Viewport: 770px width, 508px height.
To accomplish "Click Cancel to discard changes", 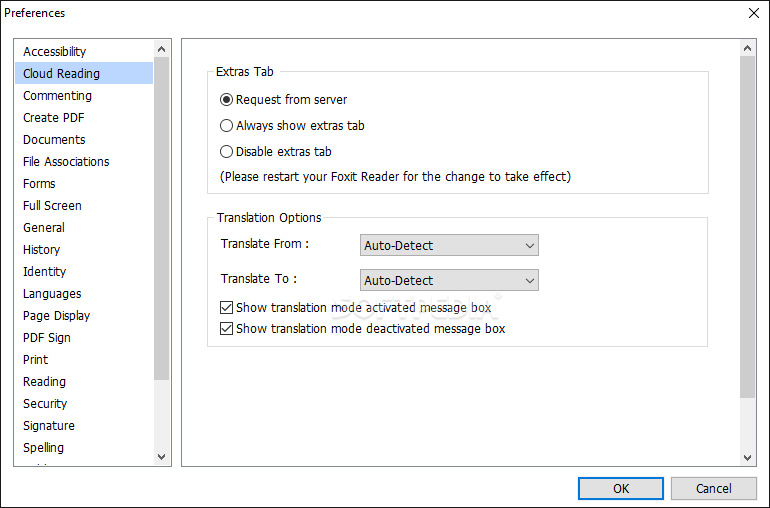I will coord(714,488).
